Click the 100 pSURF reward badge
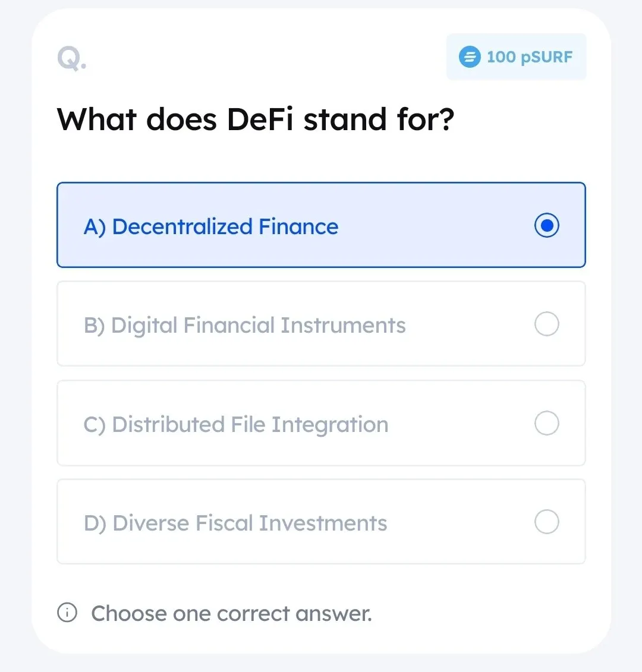Screen dimensions: 642x672 coord(515,57)
